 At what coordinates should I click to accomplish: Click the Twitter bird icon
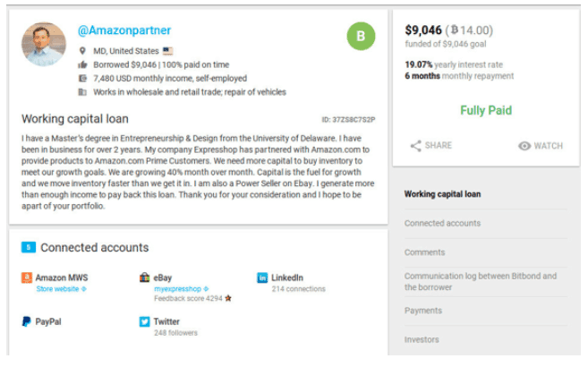[145, 320]
